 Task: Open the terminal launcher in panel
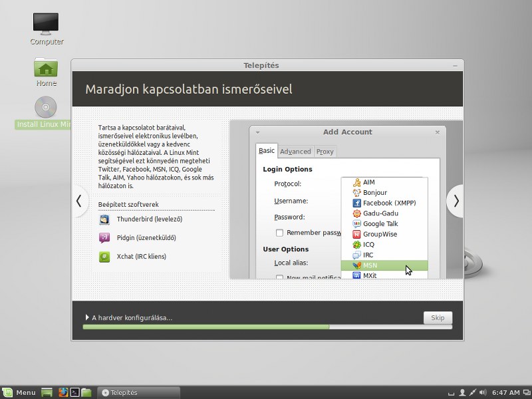(x=74, y=392)
